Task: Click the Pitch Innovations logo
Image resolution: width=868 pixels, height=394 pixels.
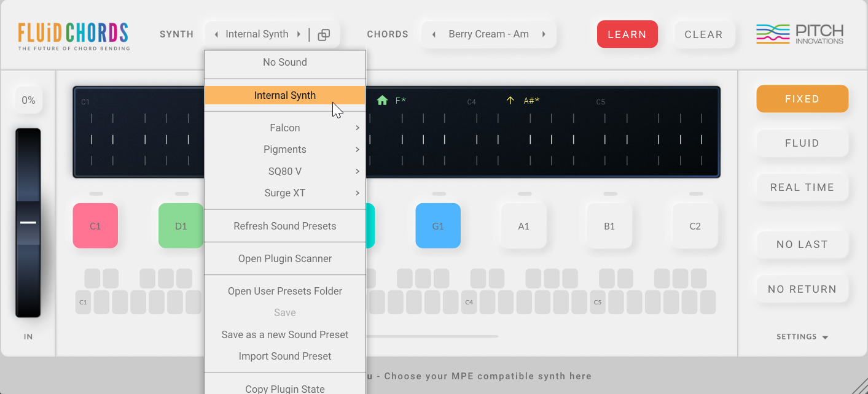Action: [800, 34]
